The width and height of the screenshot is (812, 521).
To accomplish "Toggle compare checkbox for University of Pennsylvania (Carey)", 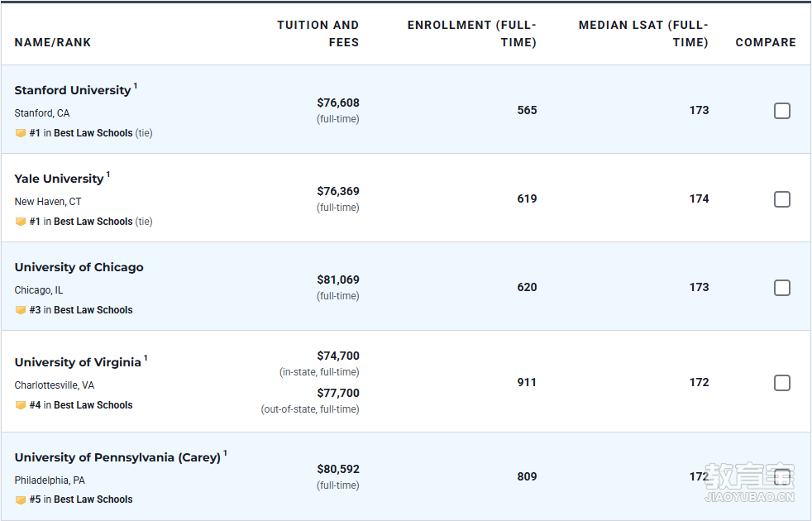I will [x=782, y=477].
